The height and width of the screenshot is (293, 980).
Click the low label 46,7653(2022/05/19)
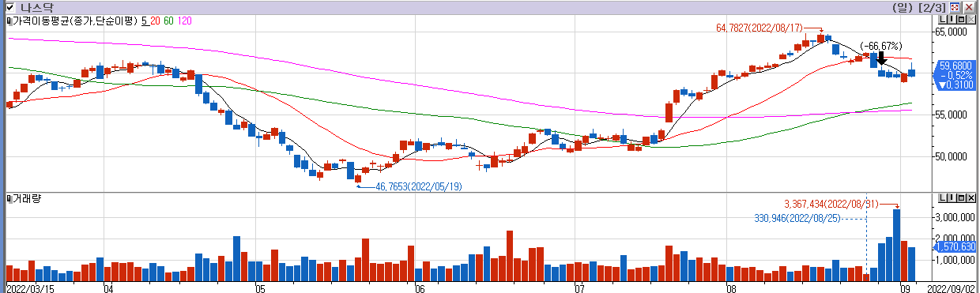tap(418, 187)
